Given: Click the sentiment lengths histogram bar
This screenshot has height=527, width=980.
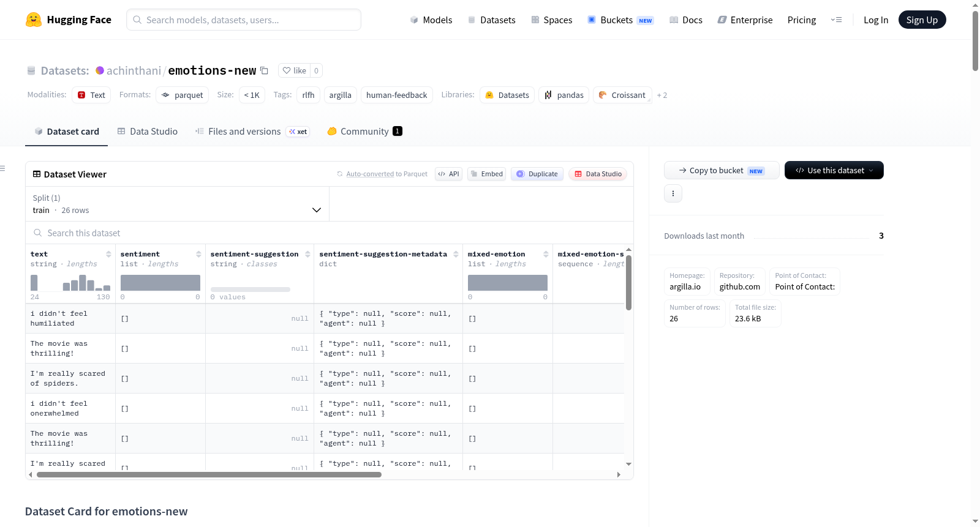Looking at the screenshot, I should click(160, 283).
